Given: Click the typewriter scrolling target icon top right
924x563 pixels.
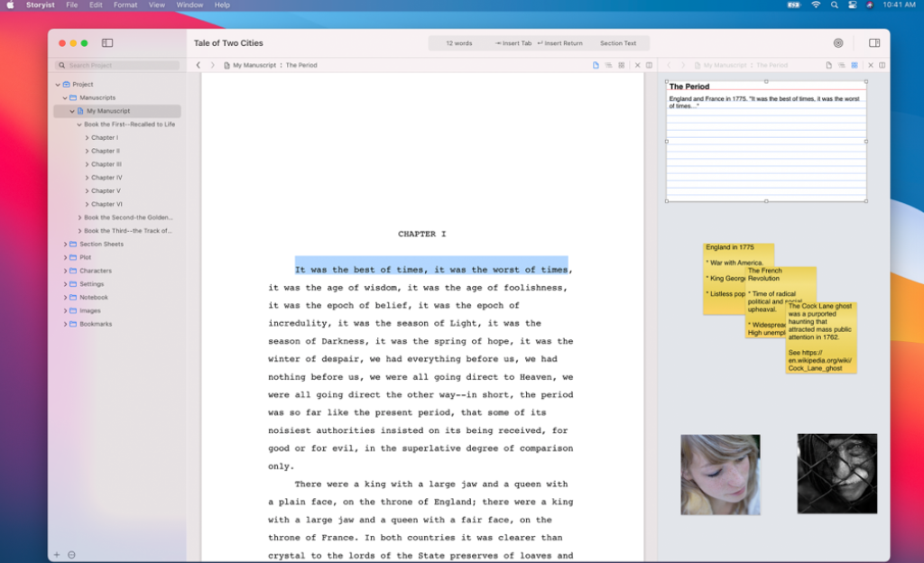Looking at the screenshot, I should (837, 42).
